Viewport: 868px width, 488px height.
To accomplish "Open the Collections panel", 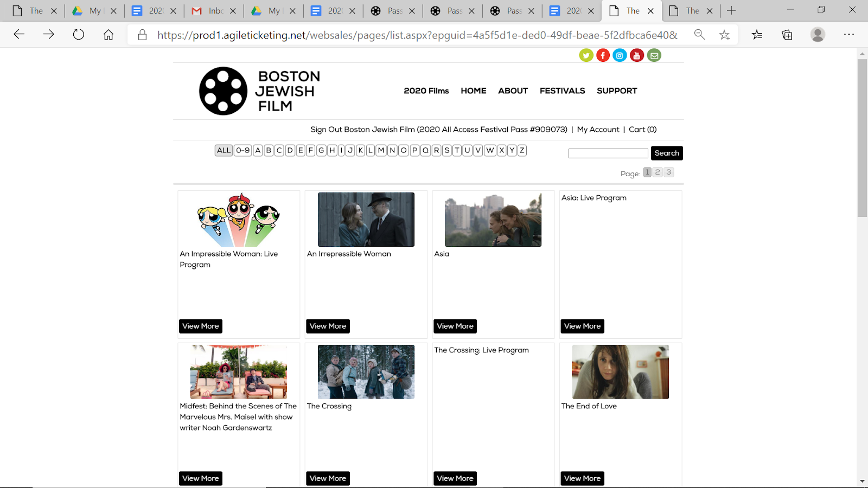I will point(787,35).
